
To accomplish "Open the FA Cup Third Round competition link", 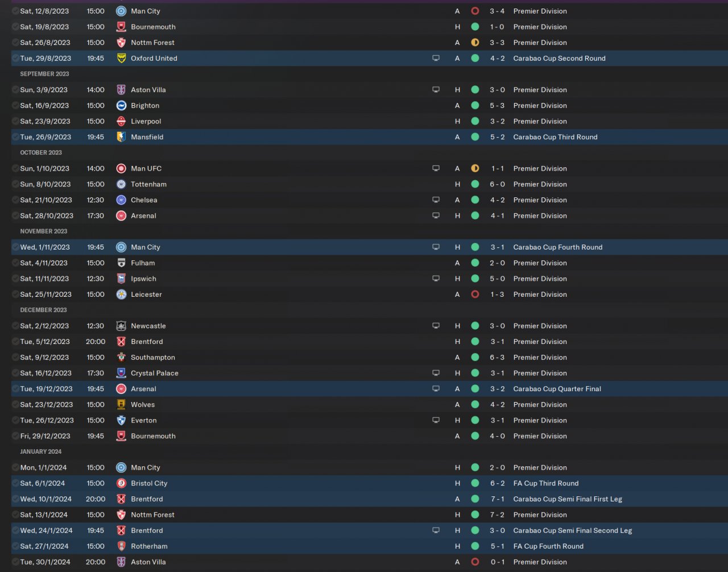I will pyautogui.click(x=545, y=483).
